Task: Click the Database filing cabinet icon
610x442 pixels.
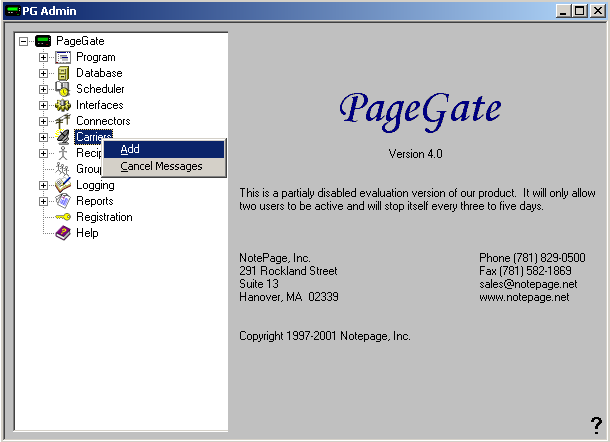Action: [63, 73]
